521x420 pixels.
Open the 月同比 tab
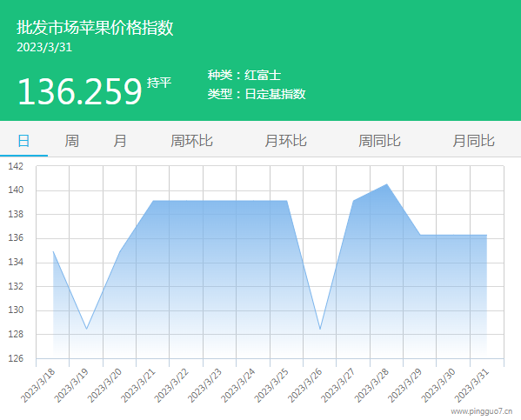473,141
